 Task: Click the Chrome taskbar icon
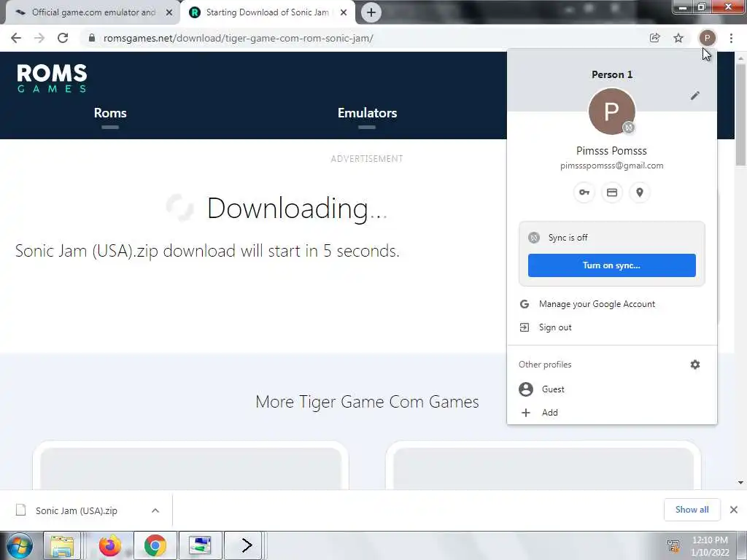pos(155,545)
